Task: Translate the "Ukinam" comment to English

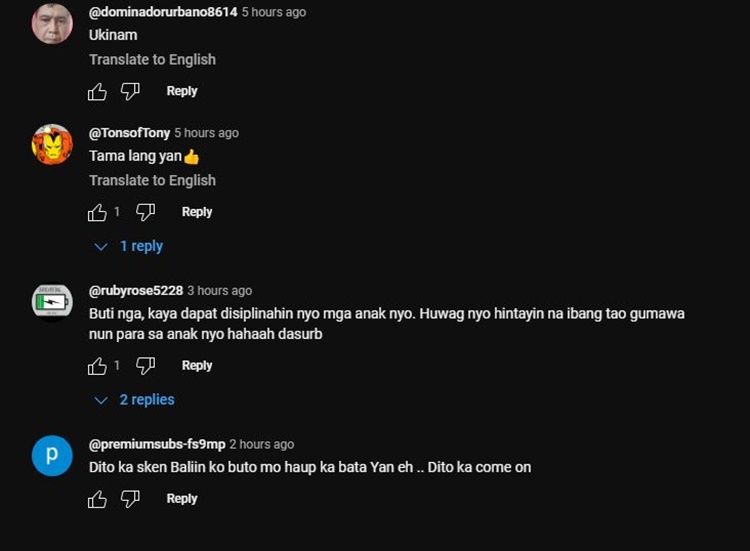Action: tap(152, 60)
